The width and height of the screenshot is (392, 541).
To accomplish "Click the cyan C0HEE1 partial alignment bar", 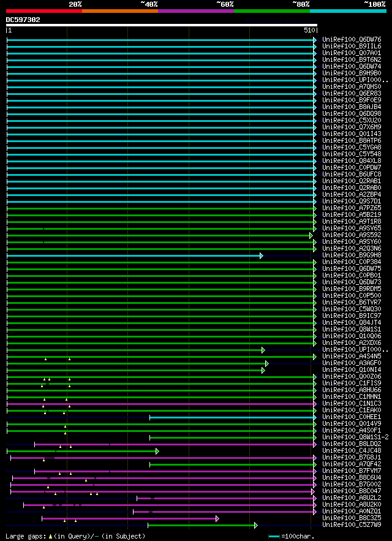I will click(x=232, y=417).
